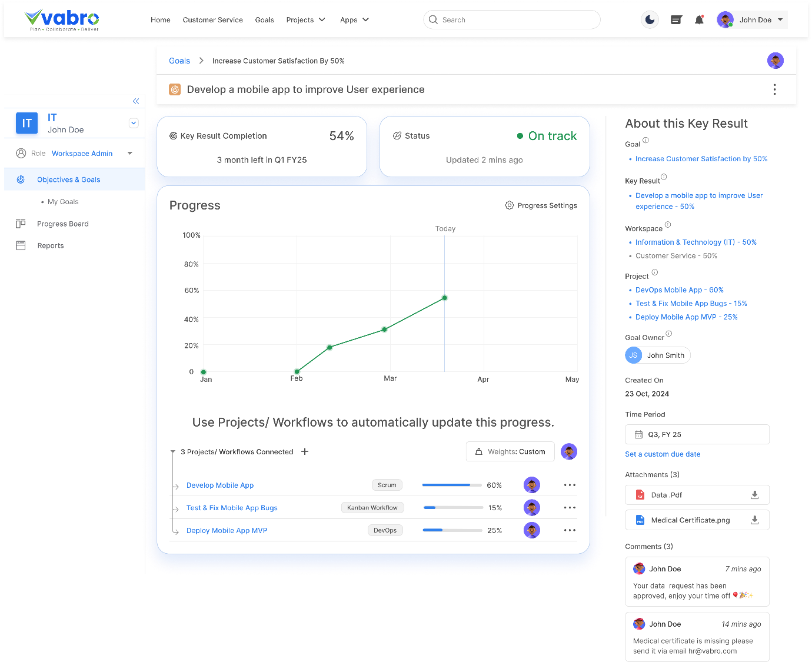Viewport: 812px width, 662px height.
Task: Click the info icon next to Workspace label
Action: click(x=668, y=225)
